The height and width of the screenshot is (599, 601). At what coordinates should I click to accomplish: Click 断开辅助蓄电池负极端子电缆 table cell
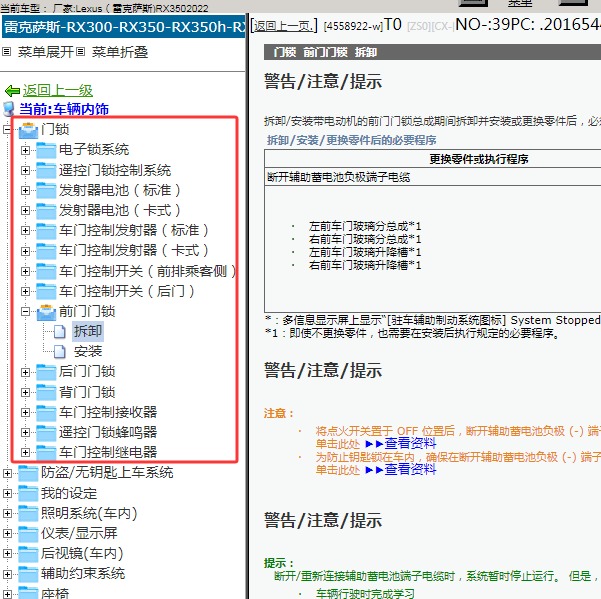[432, 177]
